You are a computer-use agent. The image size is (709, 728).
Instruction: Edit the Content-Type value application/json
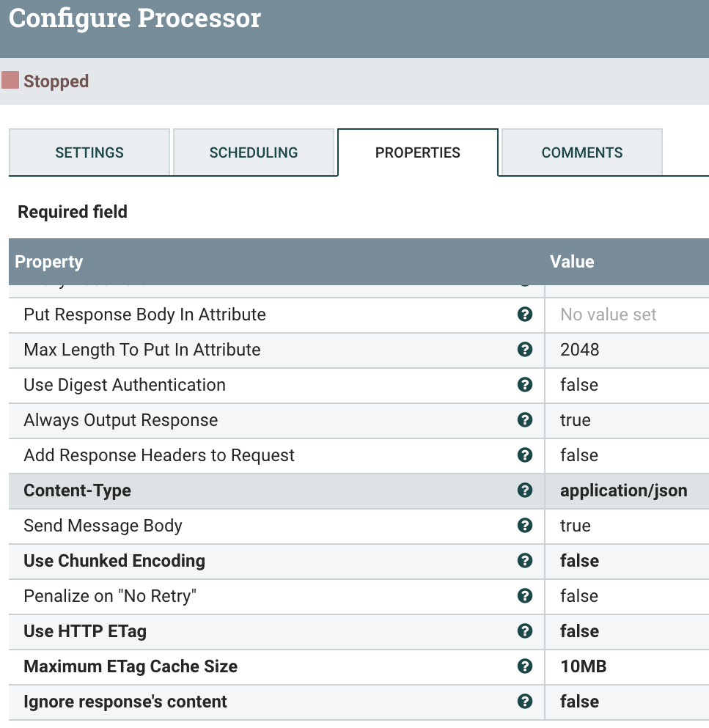(x=623, y=490)
